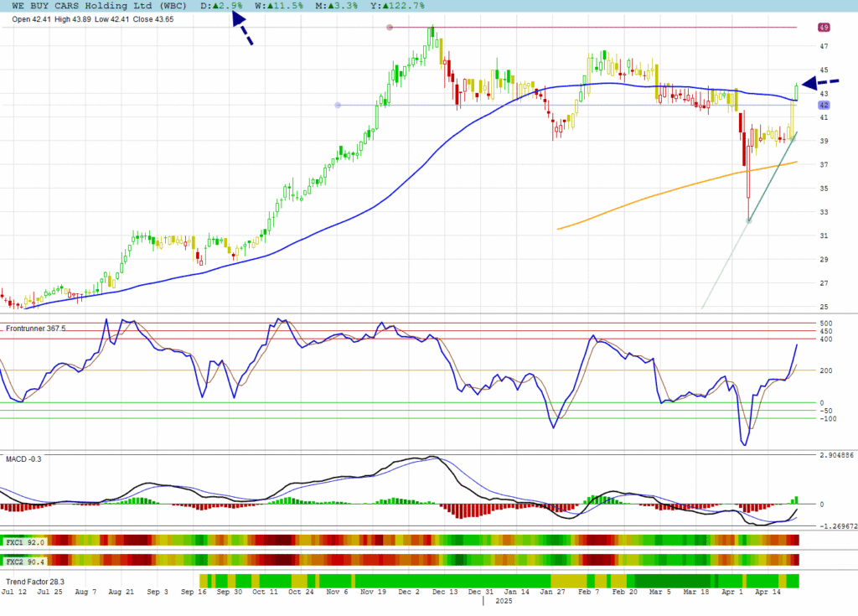Image resolution: width=858 pixels, height=616 pixels.
Task: Click the Frontrunner 367.5 indicator label
Action: click(x=35, y=329)
